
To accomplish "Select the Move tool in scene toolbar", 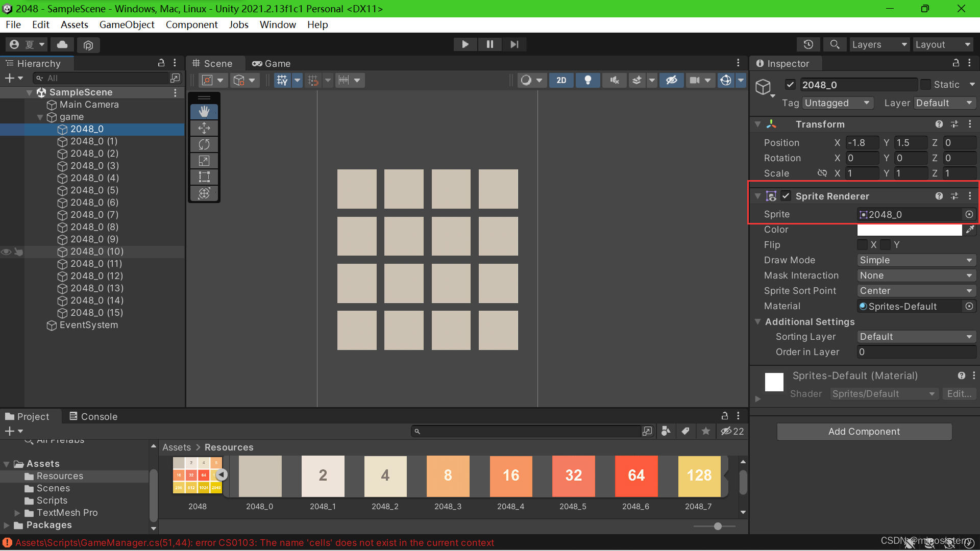I will (204, 128).
